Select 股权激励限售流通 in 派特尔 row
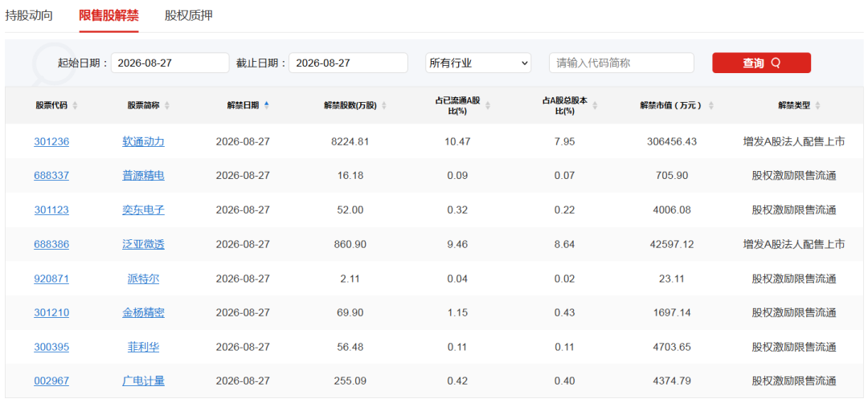 pyautogui.click(x=794, y=279)
